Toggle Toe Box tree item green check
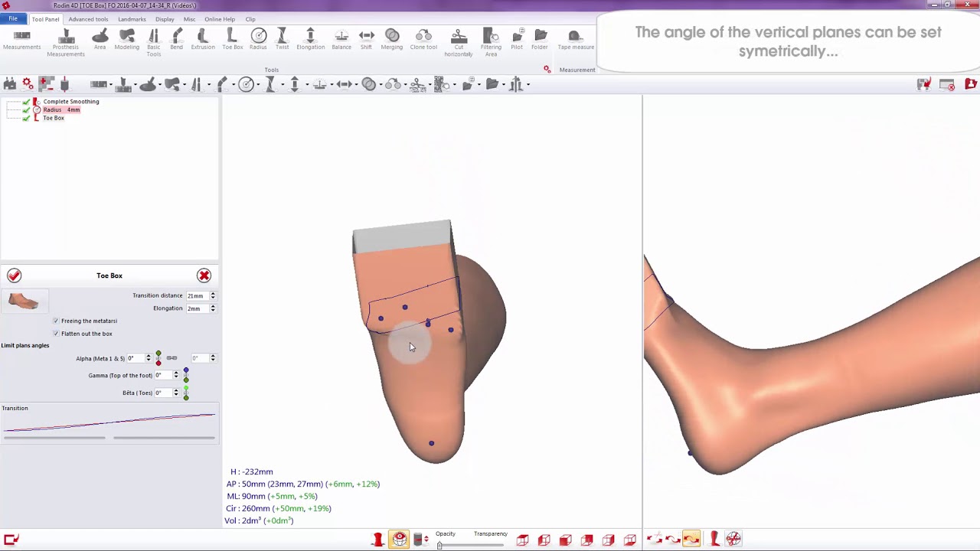Screen dimensions: 980x551 [26, 118]
